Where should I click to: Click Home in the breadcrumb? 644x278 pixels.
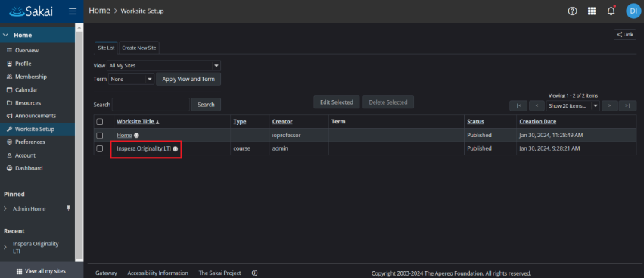click(x=99, y=11)
